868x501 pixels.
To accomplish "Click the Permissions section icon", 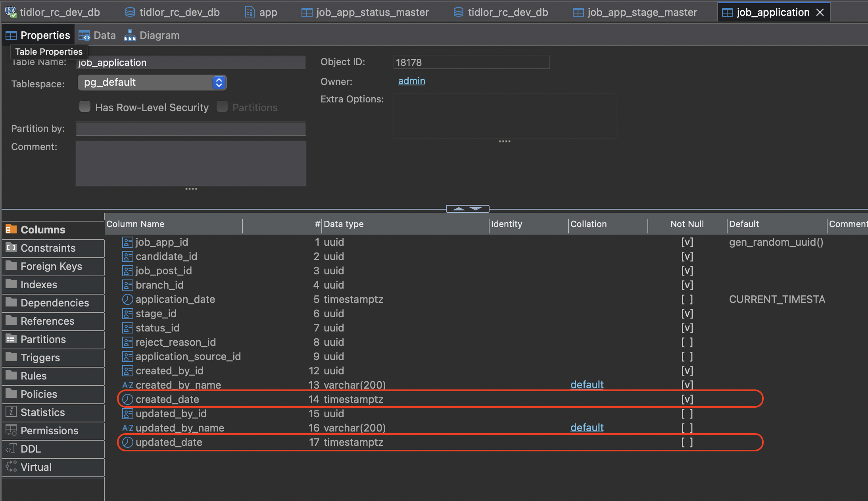I will [11, 430].
